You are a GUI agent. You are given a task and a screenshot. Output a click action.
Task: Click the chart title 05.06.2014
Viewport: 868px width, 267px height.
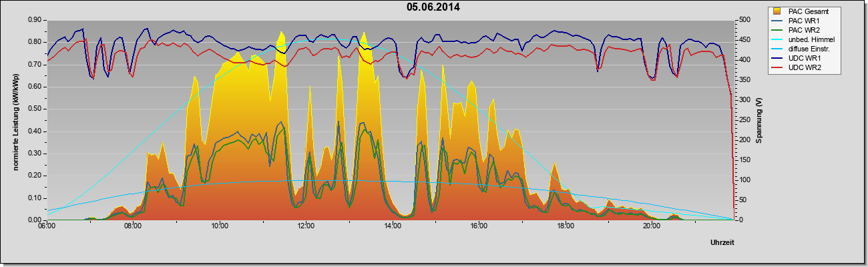[433, 7]
